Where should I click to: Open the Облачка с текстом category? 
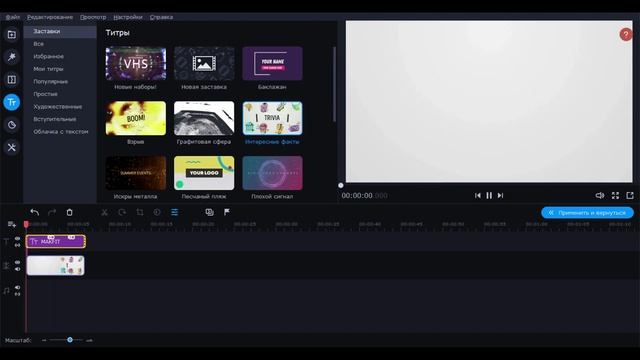tap(60, 132)
